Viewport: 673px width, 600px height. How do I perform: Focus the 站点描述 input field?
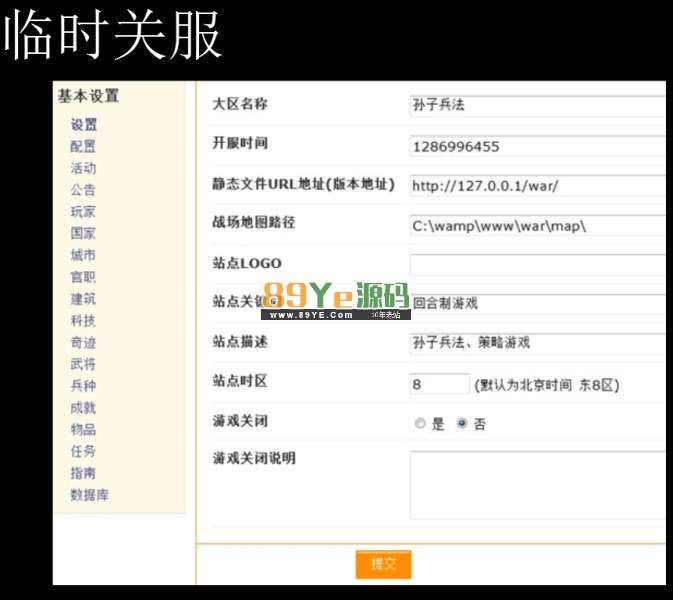click(x=538, y=343)
